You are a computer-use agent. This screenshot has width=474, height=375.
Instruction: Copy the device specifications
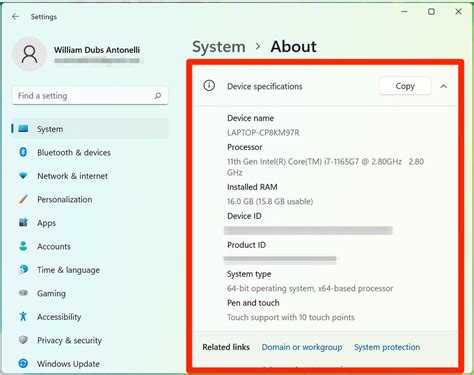pos(405,86)
